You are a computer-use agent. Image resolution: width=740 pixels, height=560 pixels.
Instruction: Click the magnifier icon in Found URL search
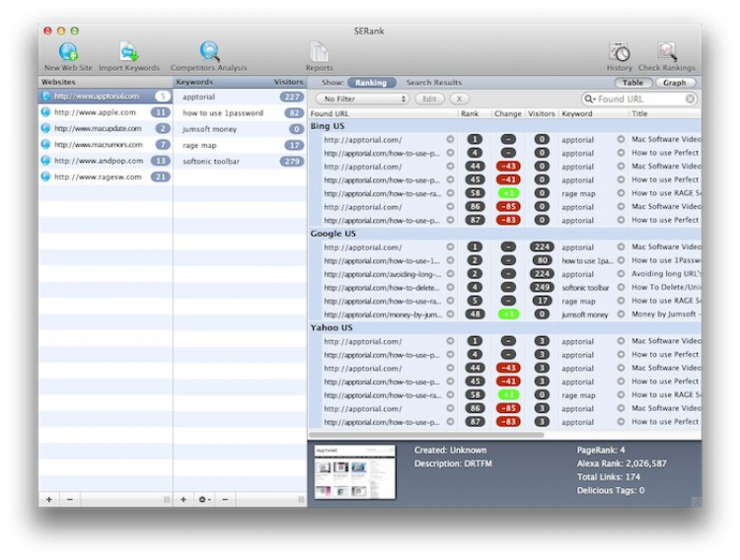(589, 99)
